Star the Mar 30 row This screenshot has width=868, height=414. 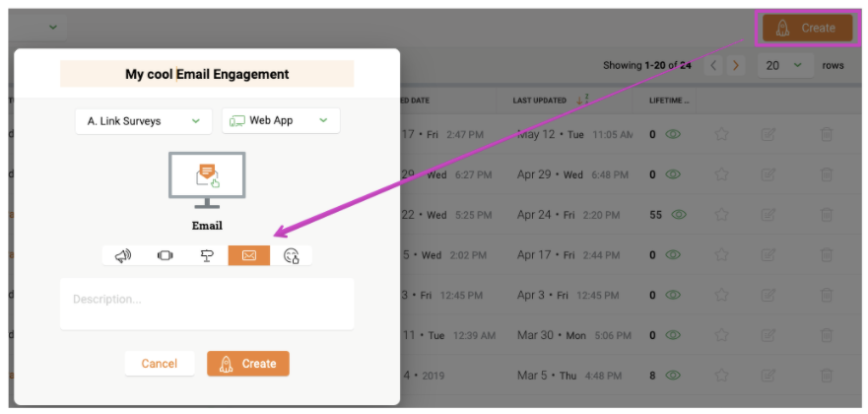[721, 335]
